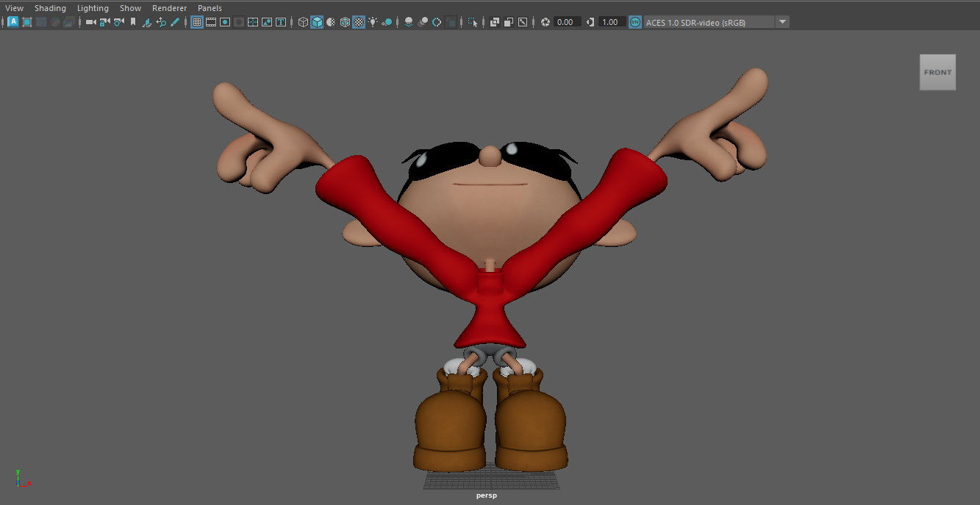The height and width of the screenshot is (505, 980).
Task: Open Camera Attributes via the camera gear icon
Action: tap(118, 22)
